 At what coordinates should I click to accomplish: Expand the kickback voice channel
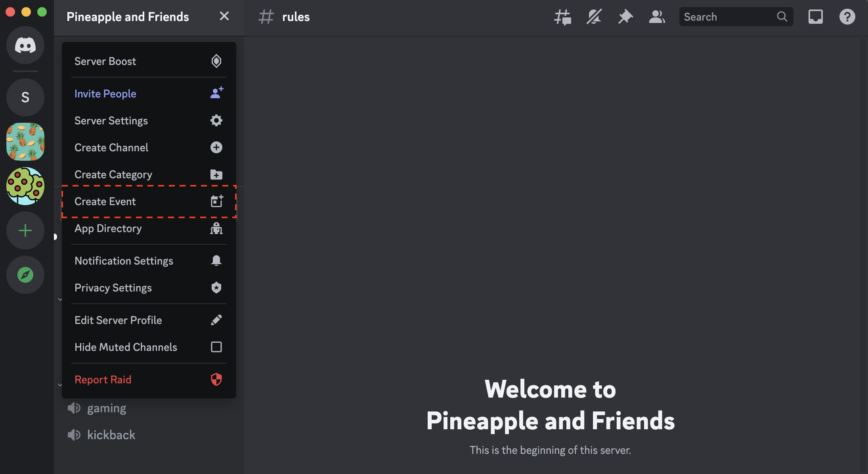point(111,434)
